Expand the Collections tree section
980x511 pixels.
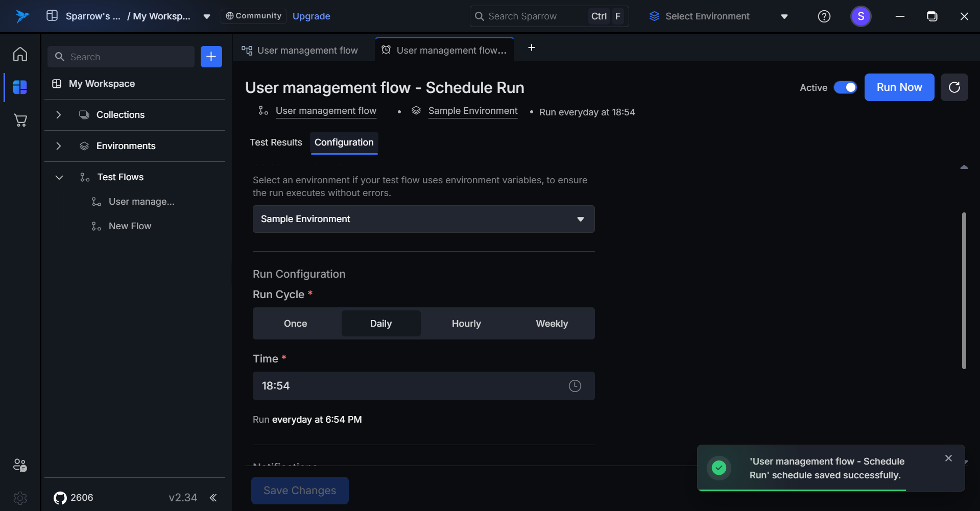59,115
